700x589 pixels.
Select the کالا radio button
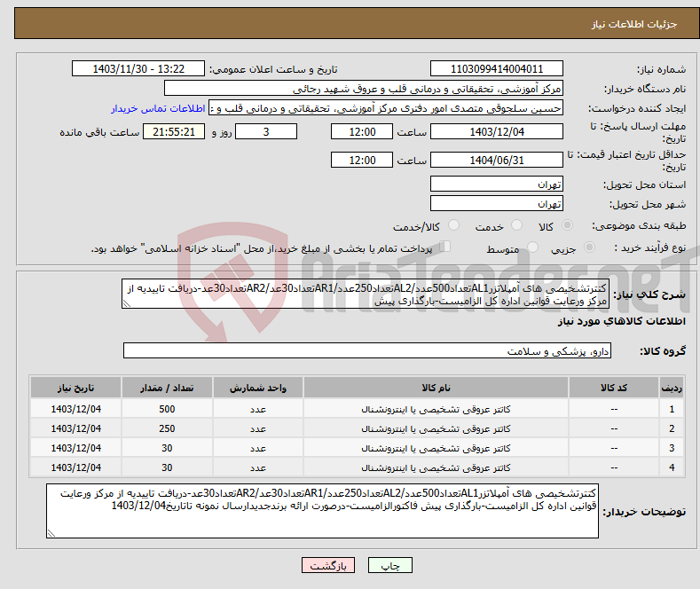pyautogui.click(x=568, y=225)
